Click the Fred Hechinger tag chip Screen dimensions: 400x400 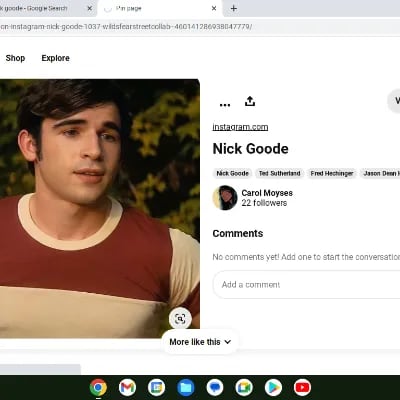tap(332, 173)
